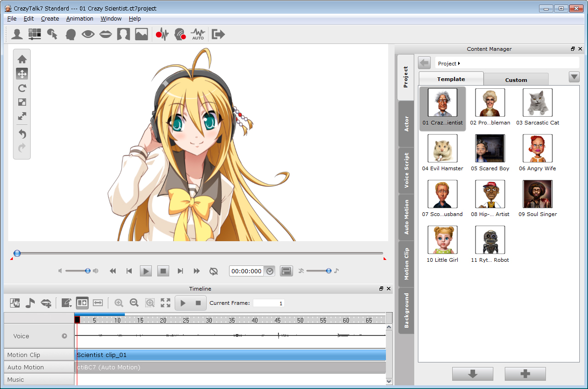The image size is (588, 389).
Task: Select the Move actor tool
Action: [x=22, y=74]
